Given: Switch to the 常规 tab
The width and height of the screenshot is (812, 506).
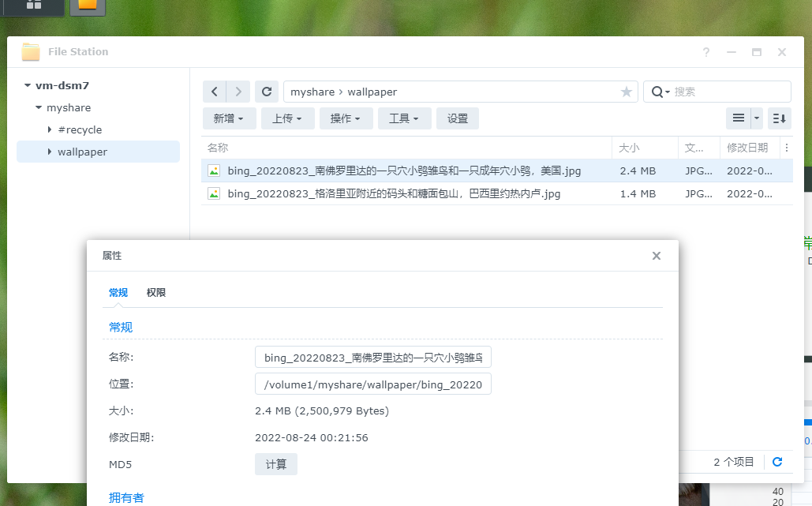Looking at the screenshot, I should tap(118, 293).
